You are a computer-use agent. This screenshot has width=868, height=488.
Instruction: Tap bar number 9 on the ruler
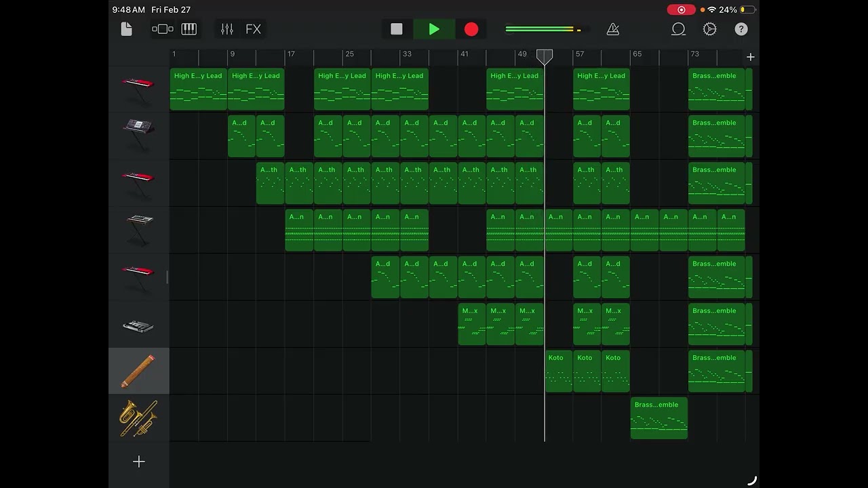232,54
